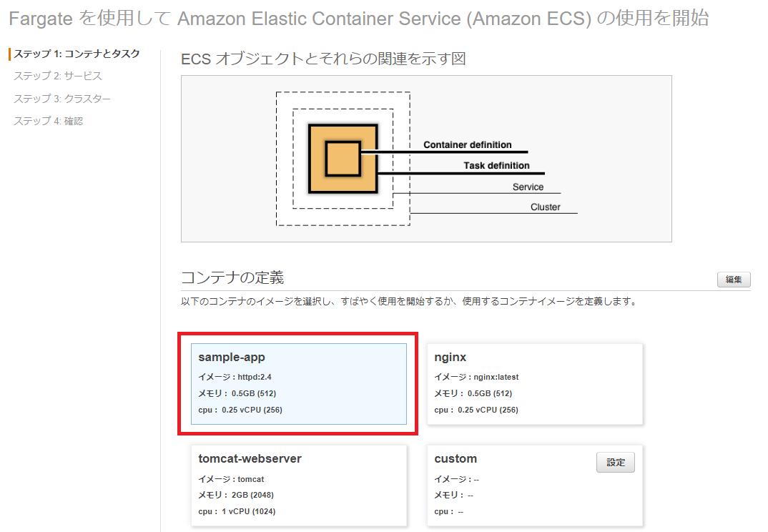Screen dimensions: 768x532
Task: Click the 編集 button for container definition
Action: point(734,279)
